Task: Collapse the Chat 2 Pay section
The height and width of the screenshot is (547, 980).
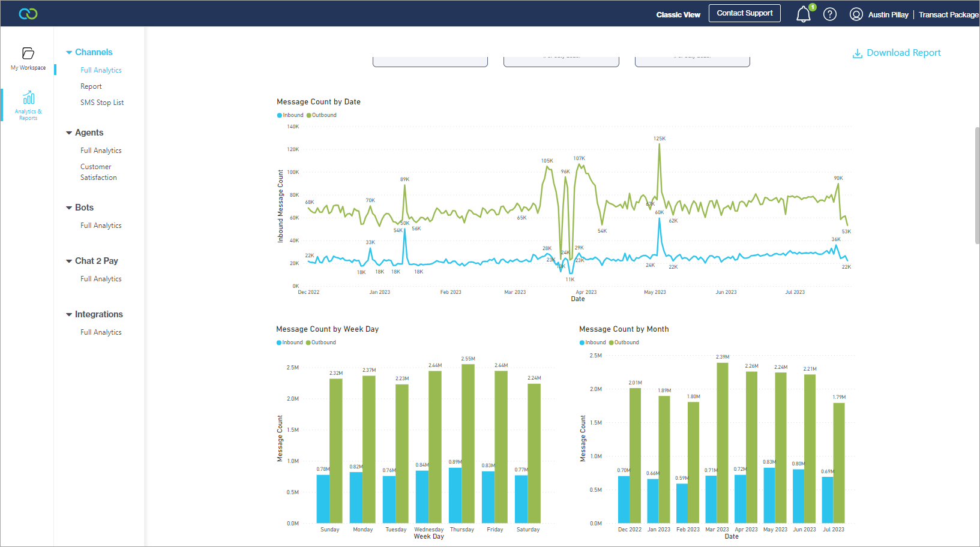Action: point(69,262)
